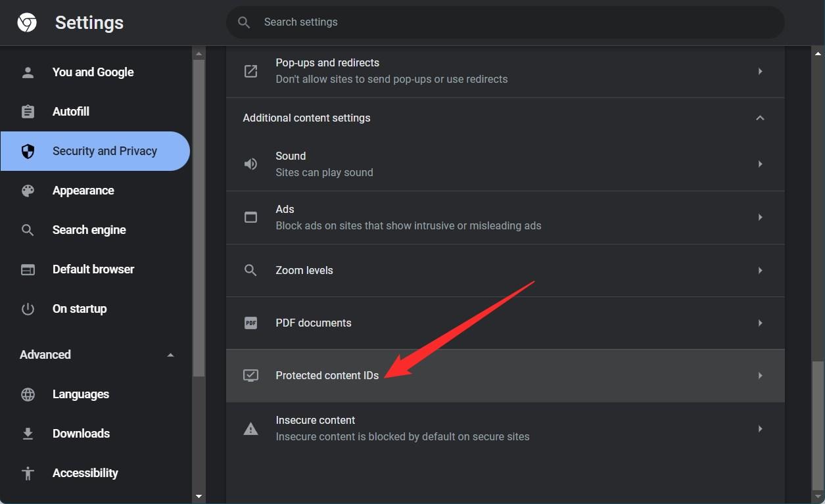This screenshot has height=504, width=825.
Task: Switch to the Search engine section
Action: pos(89,229)
